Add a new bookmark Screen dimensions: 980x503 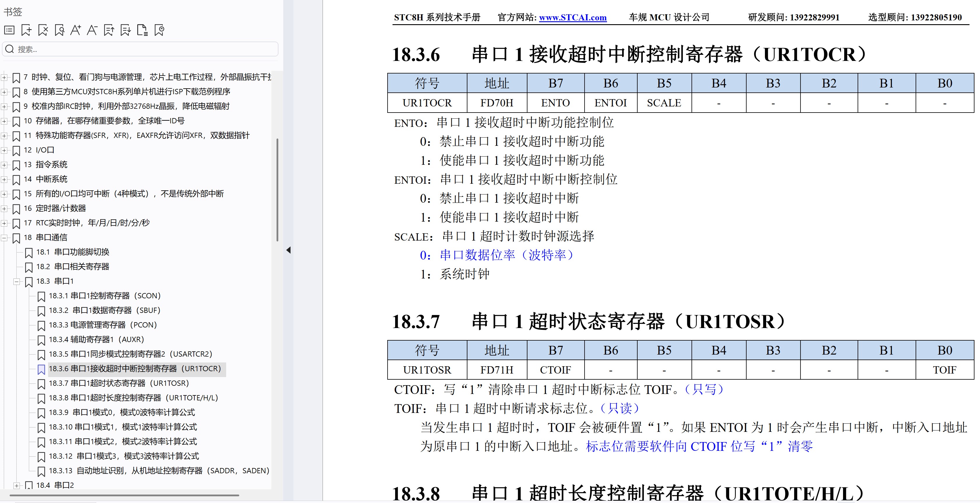click(x=26, y=30)
